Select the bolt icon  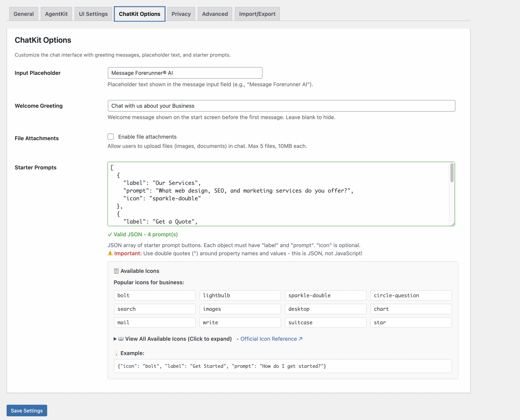pyautogui.click(x=155, y=295)
